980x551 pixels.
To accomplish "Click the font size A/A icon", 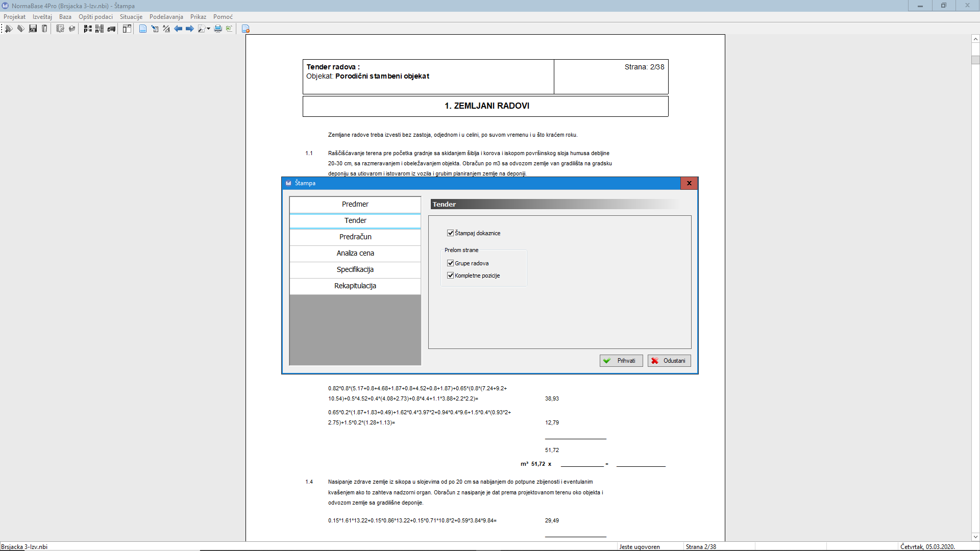I will [x=166, y=29].
